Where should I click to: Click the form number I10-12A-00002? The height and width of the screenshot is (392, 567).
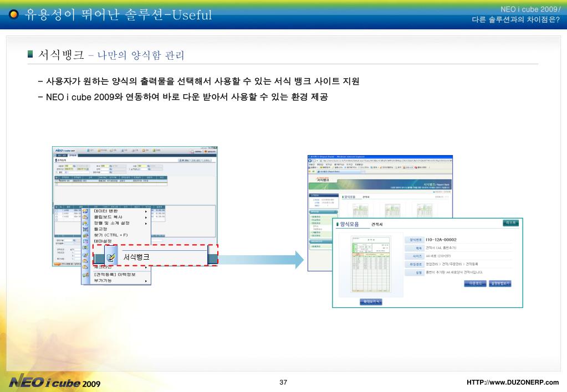[441, 240]
